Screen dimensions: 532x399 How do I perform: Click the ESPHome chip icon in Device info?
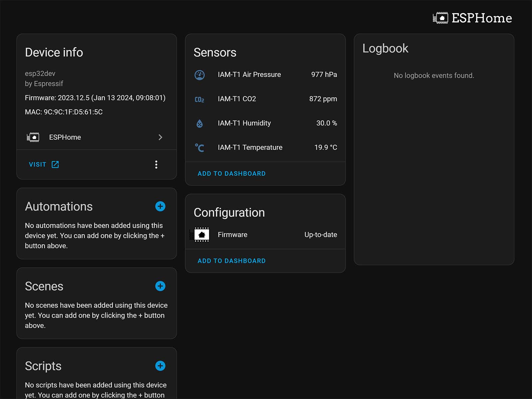tap(33, 137)
